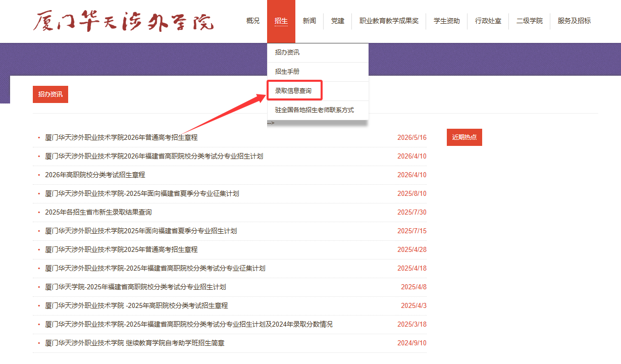The width and height of the screenshot is (621, 364).
Task: Open the 学生资助 menu
Action: 447,21
